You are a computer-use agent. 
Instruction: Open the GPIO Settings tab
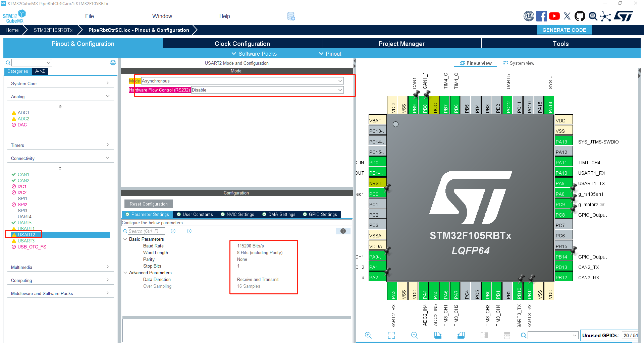click(x=320, y=214)
